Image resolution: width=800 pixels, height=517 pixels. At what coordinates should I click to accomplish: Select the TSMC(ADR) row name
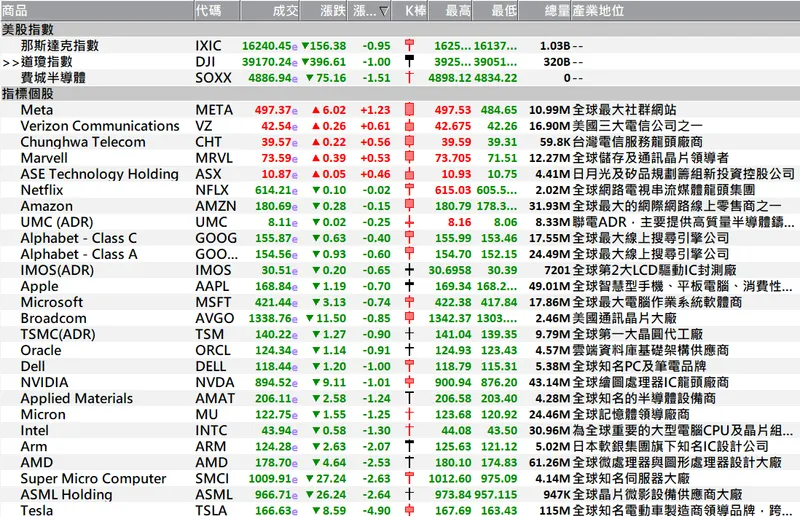coord(58,334)
